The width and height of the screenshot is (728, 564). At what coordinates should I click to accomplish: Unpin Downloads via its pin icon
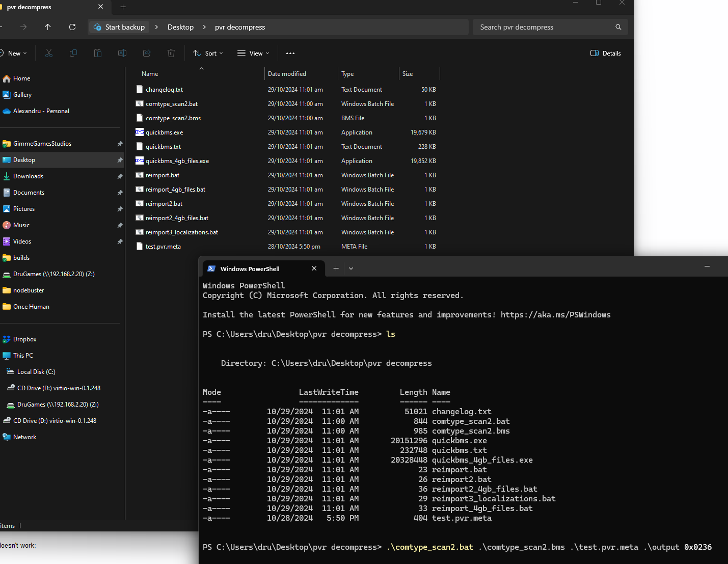click(x=120, y=176)
